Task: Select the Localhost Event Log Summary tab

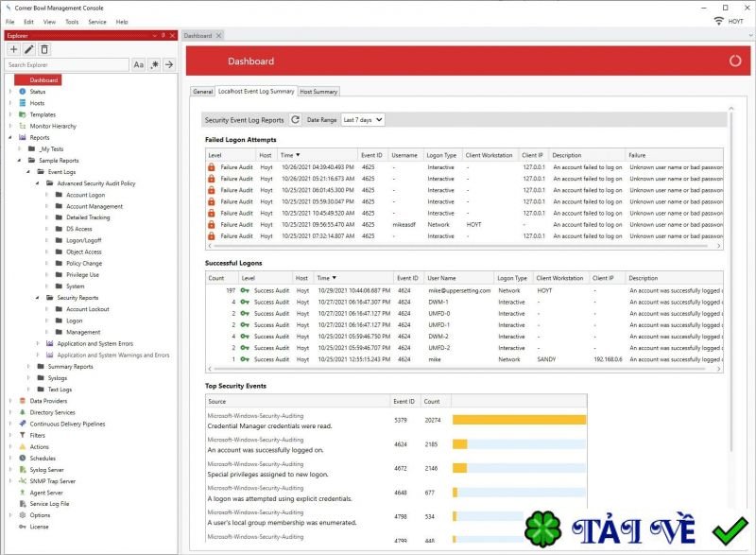Action: [254, 92]
